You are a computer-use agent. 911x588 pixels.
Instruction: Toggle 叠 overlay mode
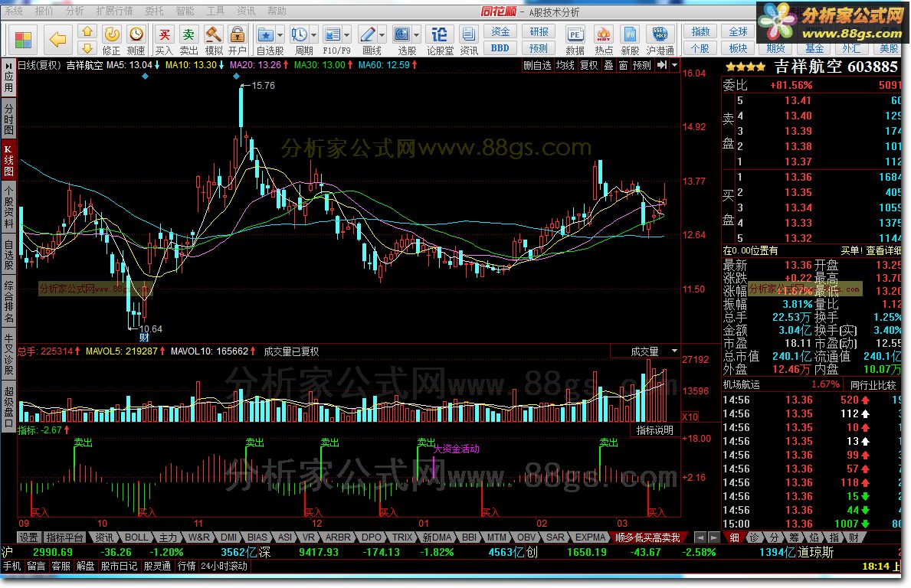tap(608, 65)
